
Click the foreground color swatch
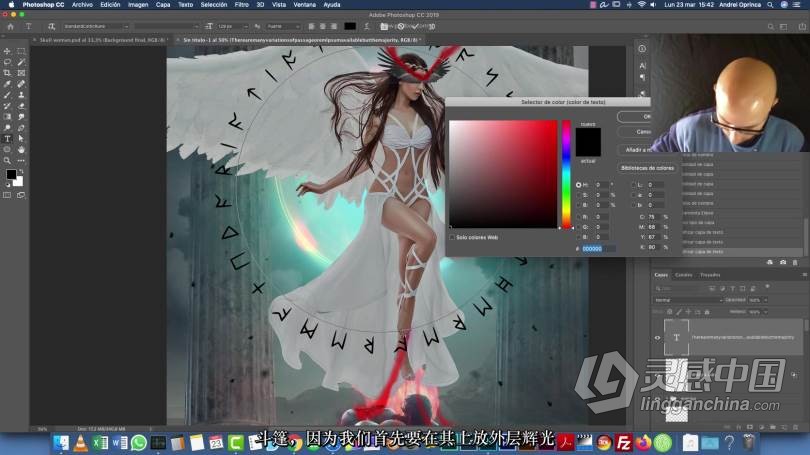coord(11,175)
